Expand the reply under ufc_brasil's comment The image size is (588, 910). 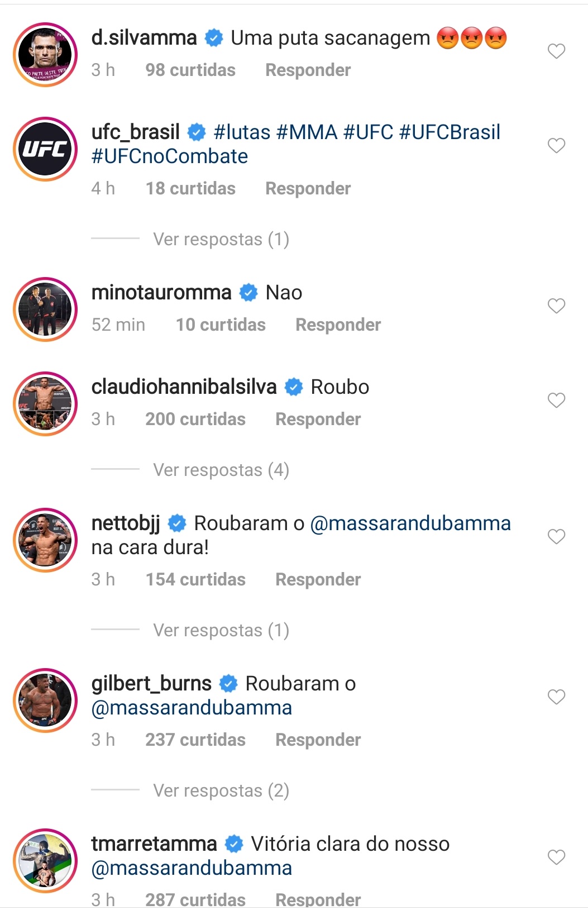coord(221,240)
